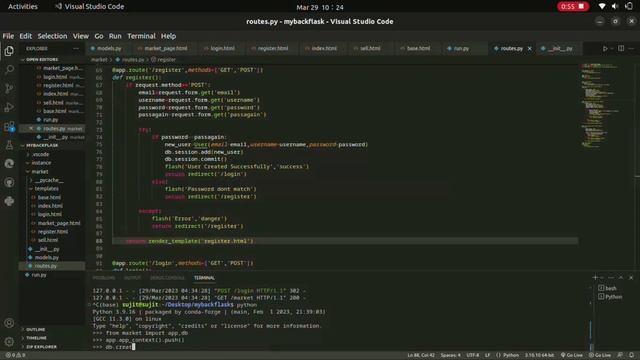Click the Spaces: 4 indentation setting
Viewport: 640px width, 360px height.
[x=450, y=355]
